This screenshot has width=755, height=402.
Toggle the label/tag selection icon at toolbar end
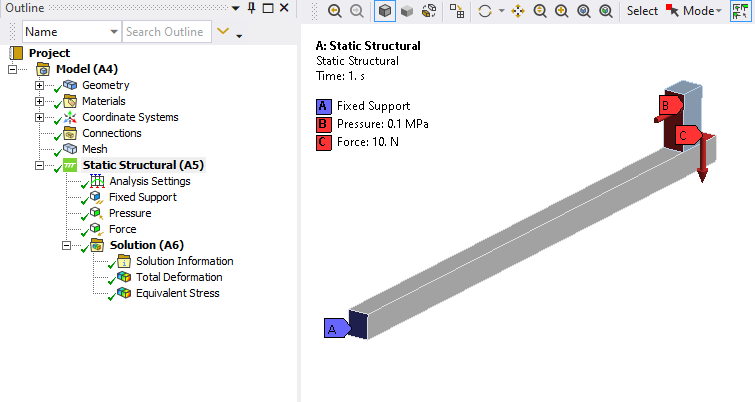point(741,11)
